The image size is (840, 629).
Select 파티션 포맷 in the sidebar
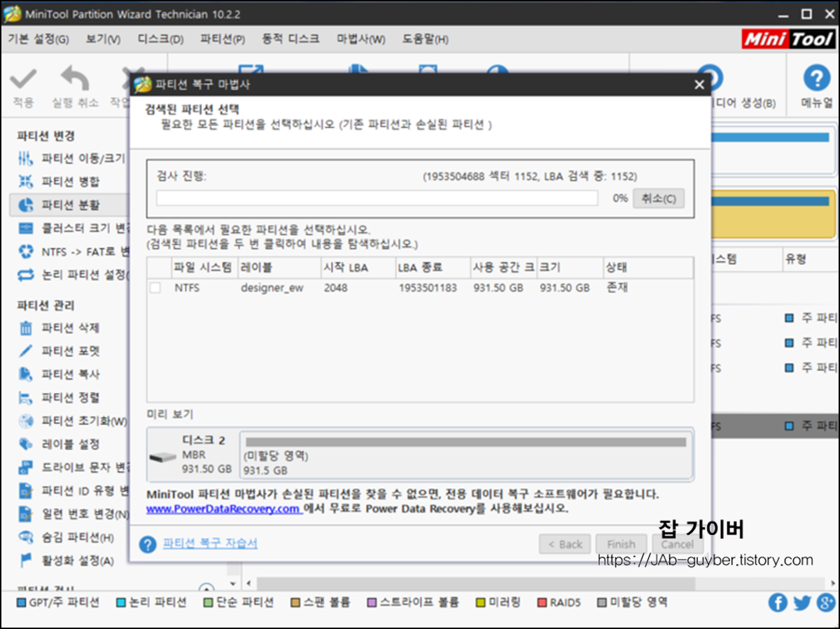tap(59, 351)
